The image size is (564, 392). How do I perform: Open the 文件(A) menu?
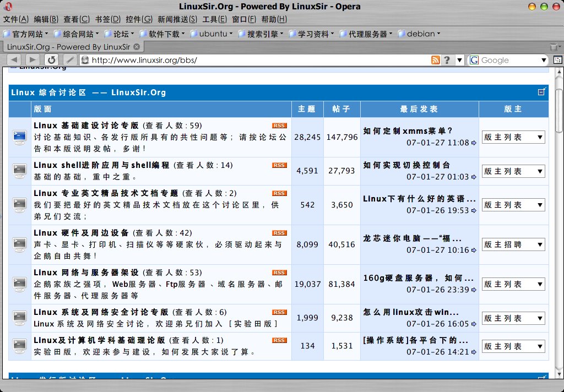click(16, 19)
